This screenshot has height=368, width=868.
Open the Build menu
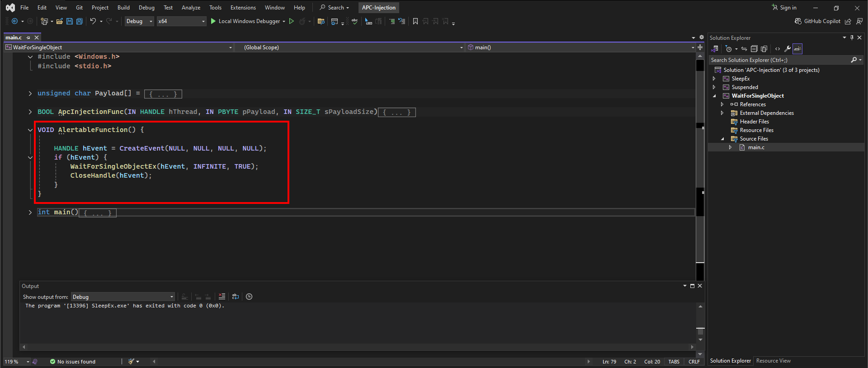[x=123, y=8]
